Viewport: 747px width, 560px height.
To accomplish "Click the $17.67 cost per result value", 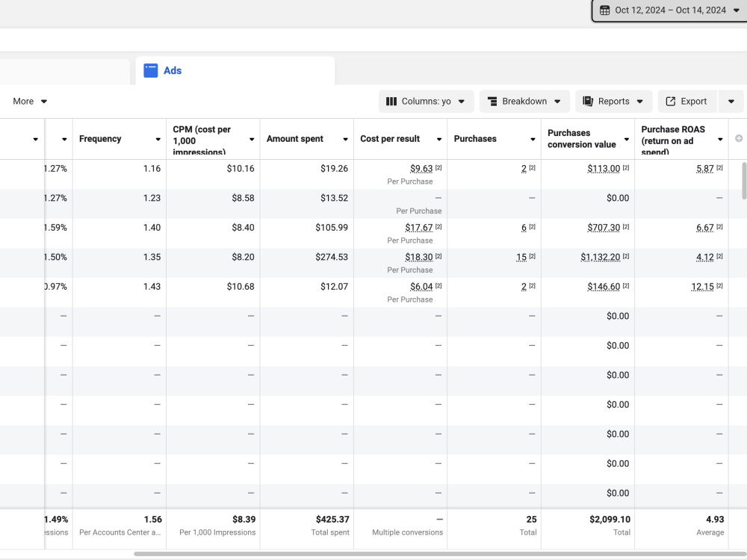I will 419,228.
